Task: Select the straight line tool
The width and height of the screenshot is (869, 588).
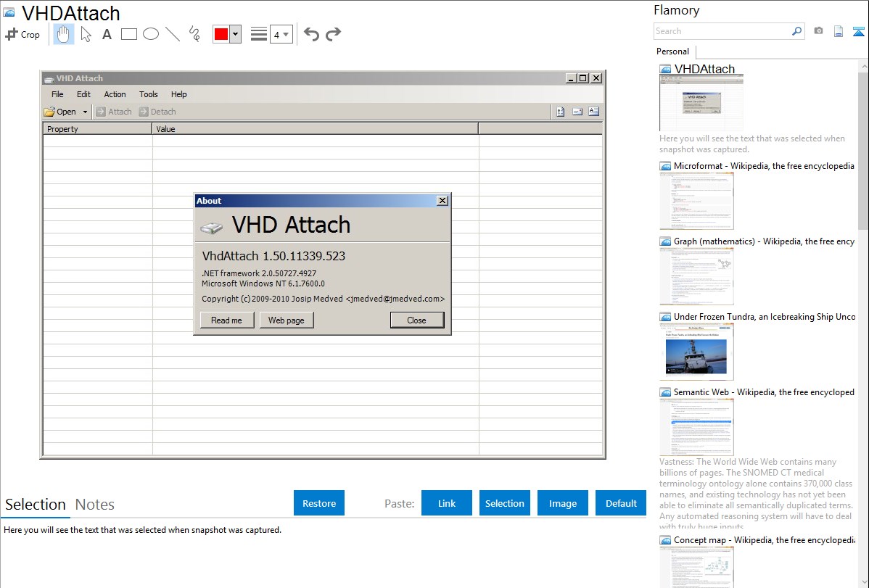Action: pyautogui.click(x=173, y=34)
